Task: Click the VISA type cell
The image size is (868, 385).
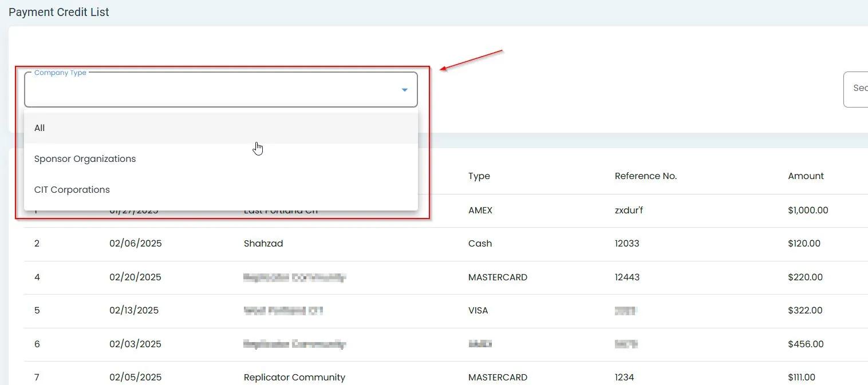Action: click(478, 311)
